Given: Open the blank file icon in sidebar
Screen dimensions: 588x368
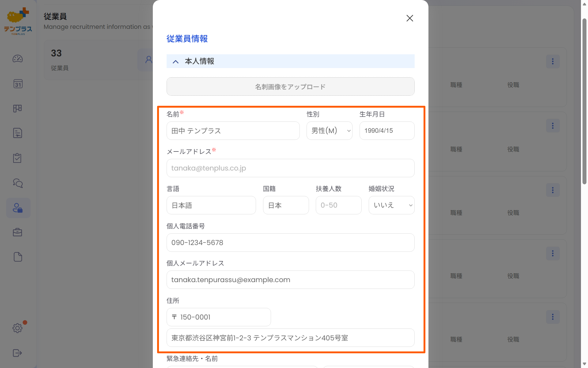Looking at the screenshot, I should tap(18, 257).
